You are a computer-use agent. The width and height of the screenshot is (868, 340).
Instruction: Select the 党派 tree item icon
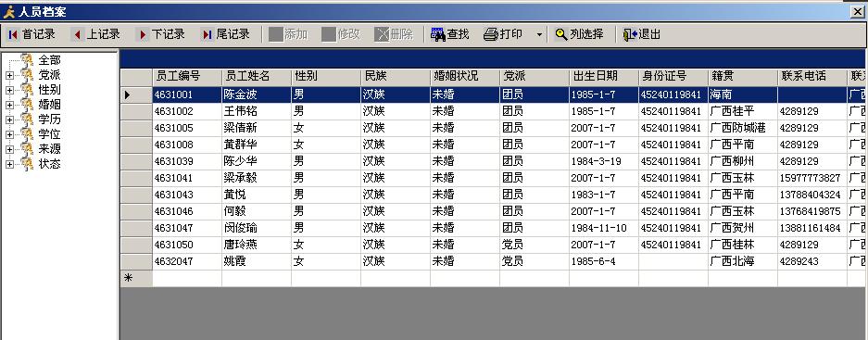[27, 75]
